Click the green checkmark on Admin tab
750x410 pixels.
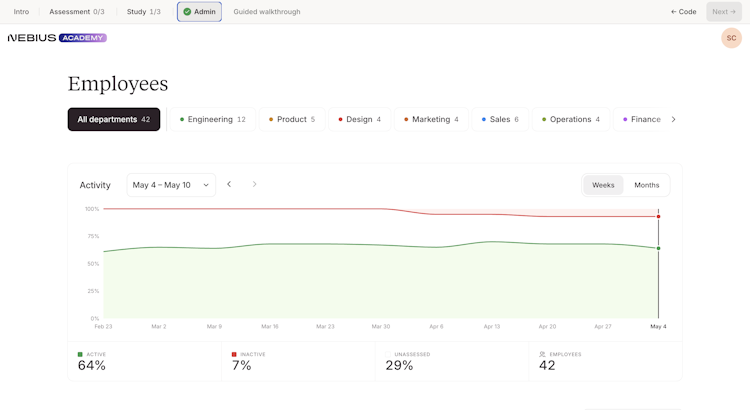[188, 11]
